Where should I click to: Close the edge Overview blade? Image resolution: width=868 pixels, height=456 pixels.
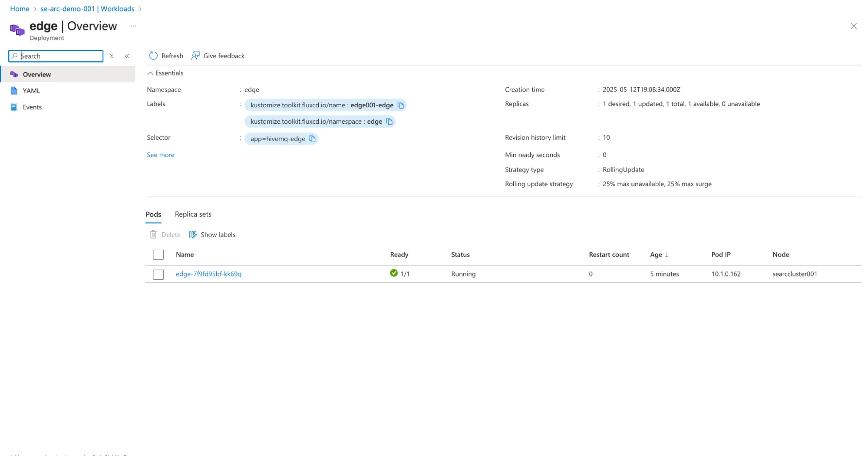[853, 26]
